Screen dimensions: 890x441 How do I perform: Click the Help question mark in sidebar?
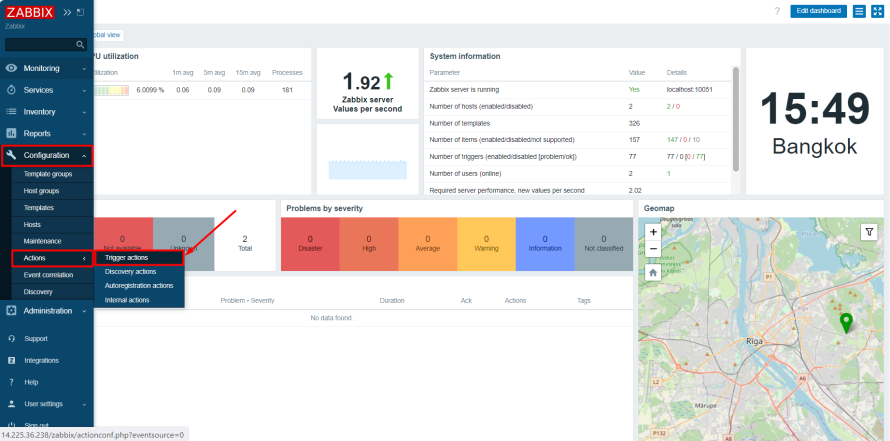[11, 382]
